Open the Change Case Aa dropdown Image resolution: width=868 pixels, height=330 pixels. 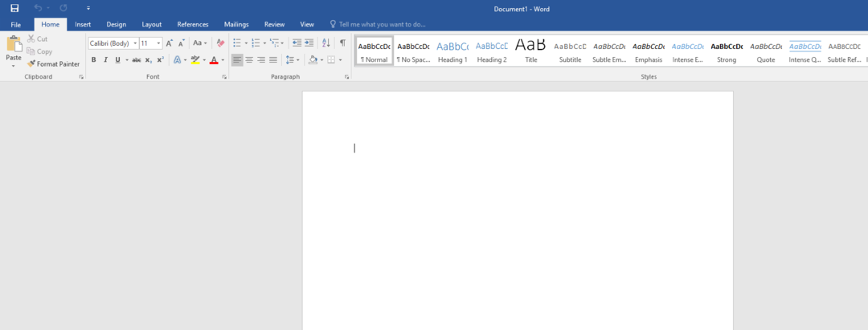(199, 43)
